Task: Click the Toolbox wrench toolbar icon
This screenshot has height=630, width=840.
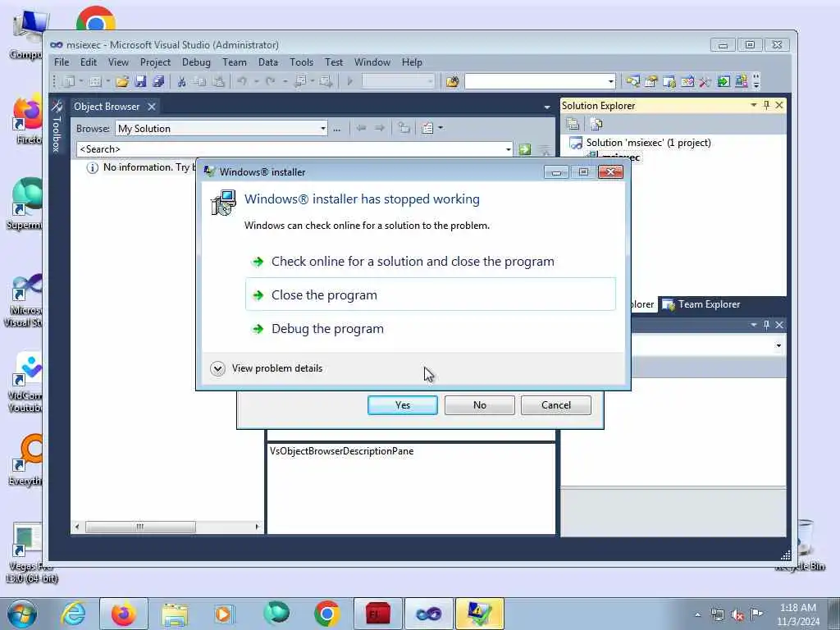Action: click(705, 81)
